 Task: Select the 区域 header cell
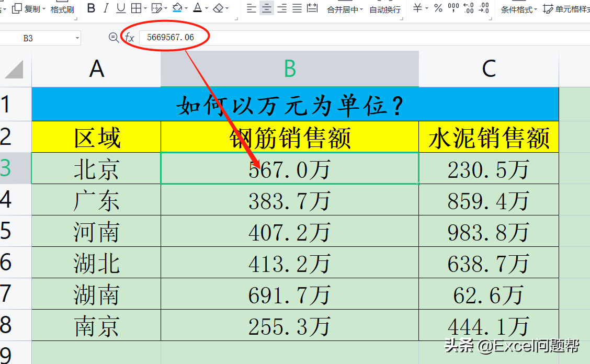pyautogui.click(x=96, y=137)
